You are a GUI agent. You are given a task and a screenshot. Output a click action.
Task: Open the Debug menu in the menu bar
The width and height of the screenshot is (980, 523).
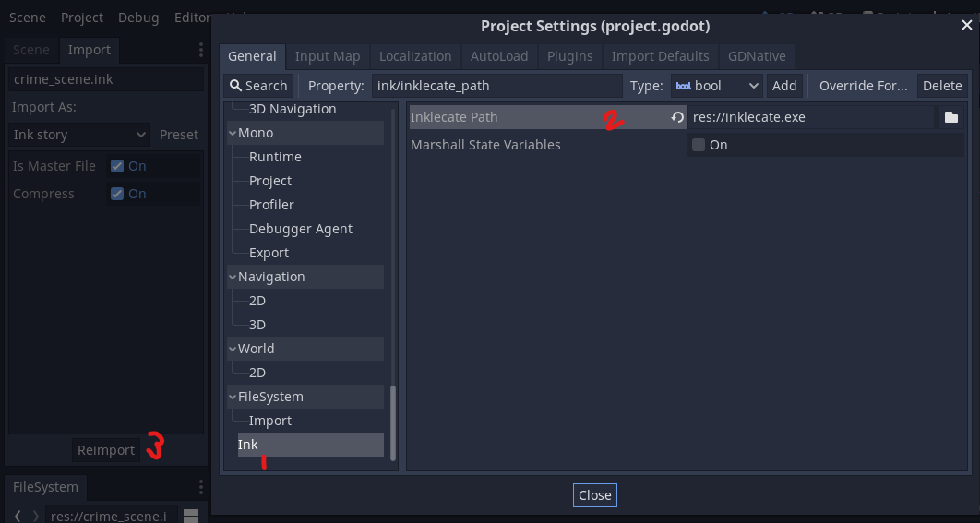pos(138,18)
